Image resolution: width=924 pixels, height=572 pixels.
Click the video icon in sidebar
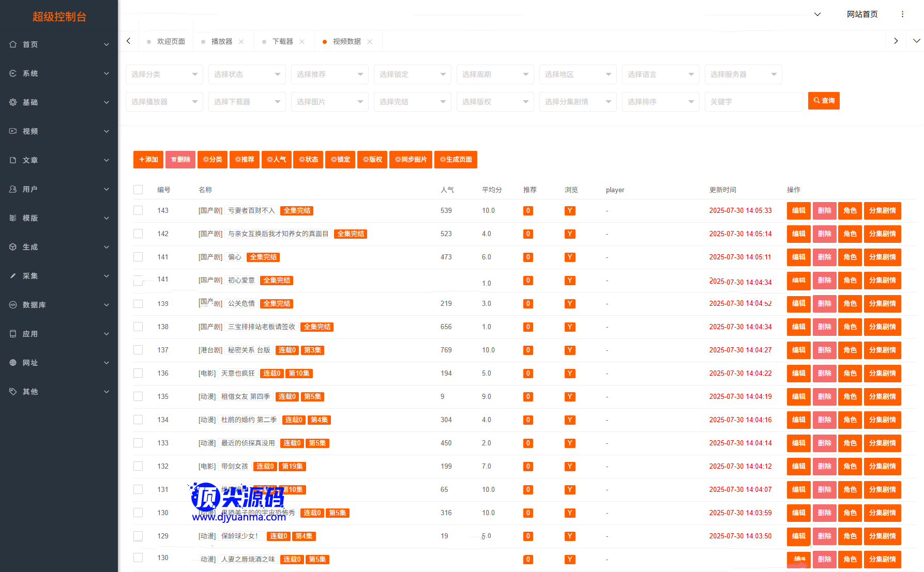coord(13,131)
